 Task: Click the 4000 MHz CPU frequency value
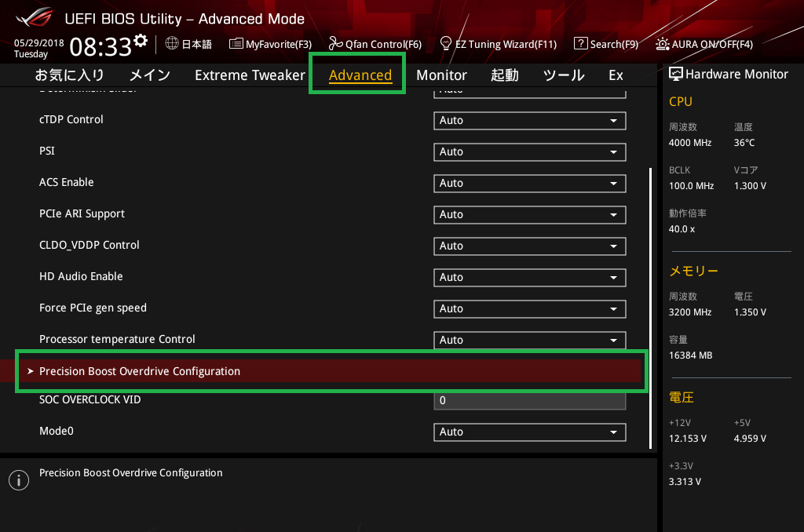point(690,143)
